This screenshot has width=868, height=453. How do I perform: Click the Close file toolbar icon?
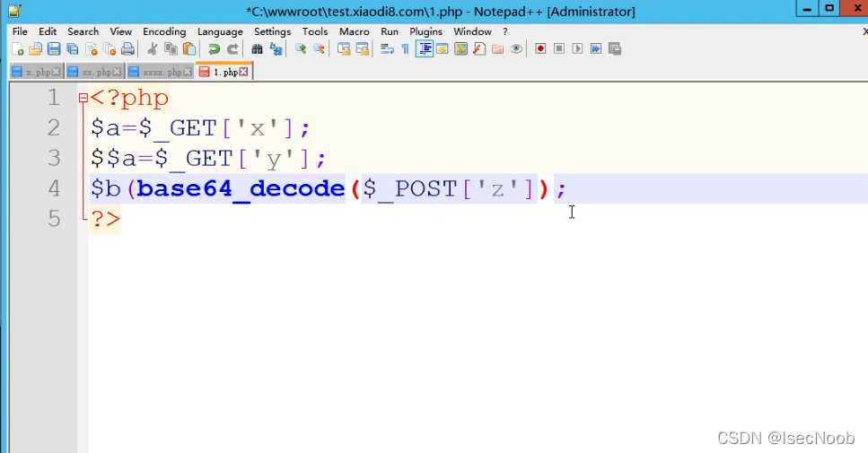(x=92, y=49)
